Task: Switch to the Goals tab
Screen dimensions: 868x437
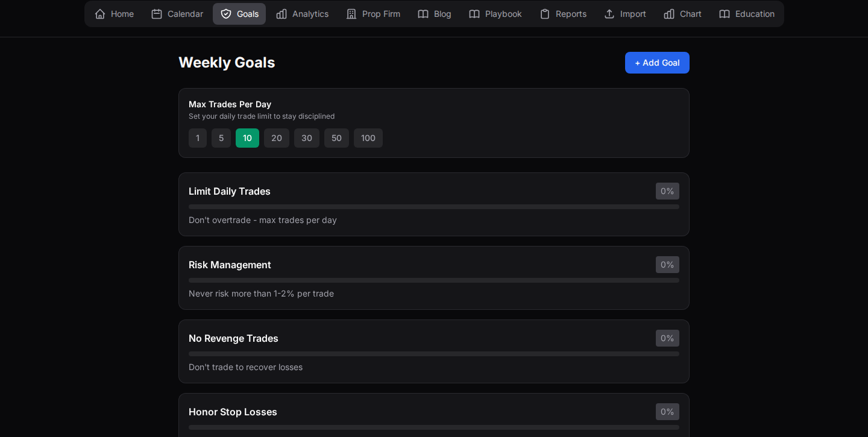Action: (x=239, y=13)
